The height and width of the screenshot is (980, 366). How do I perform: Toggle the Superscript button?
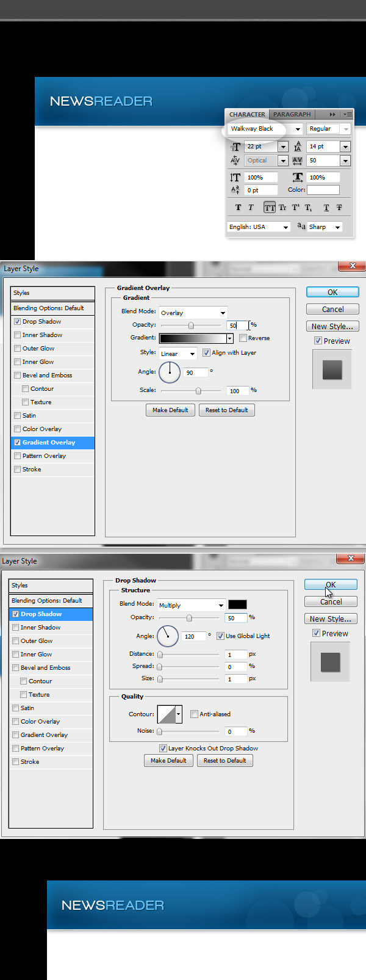pyautogui.click(x=295, y=208)
